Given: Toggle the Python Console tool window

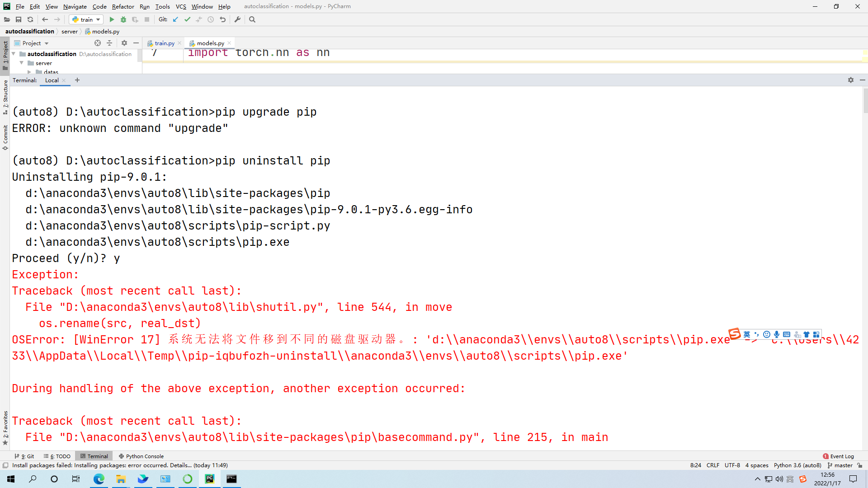Looking at the screenshot, I should tap(141, 456).
